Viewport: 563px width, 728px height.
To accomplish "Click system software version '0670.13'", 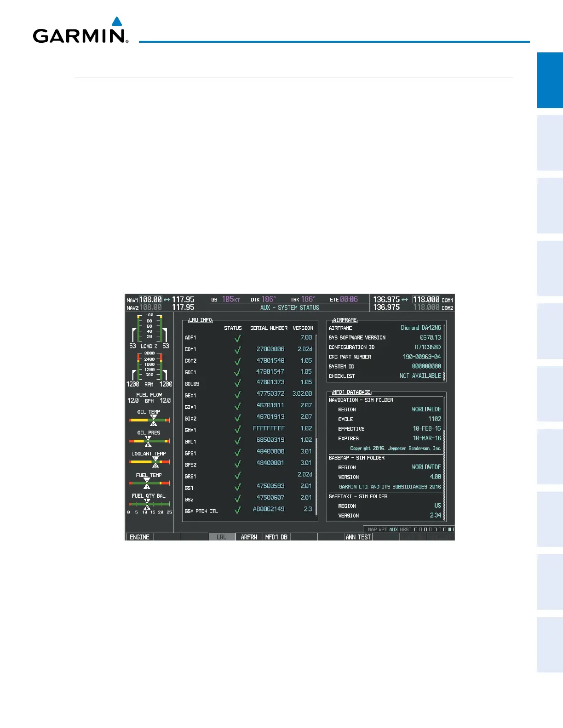I will pyautogui.click(x=431, y=337).
